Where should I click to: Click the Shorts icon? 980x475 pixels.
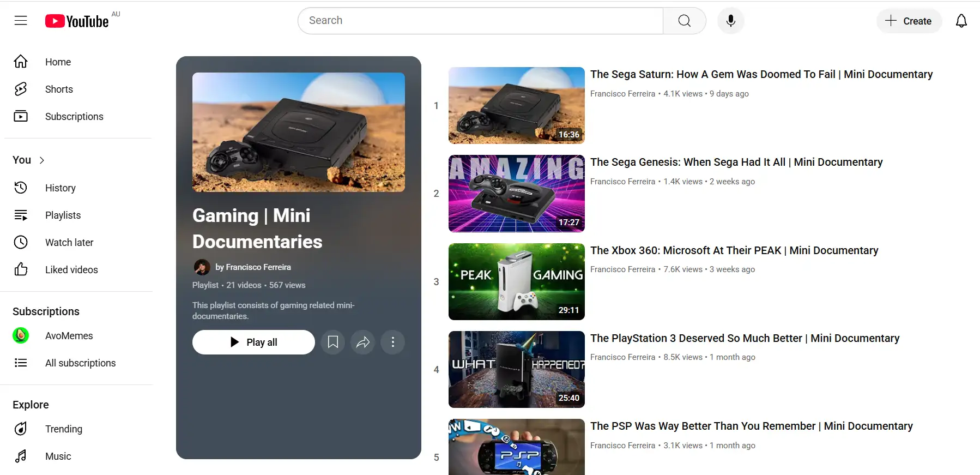click(x=21, y=89)
